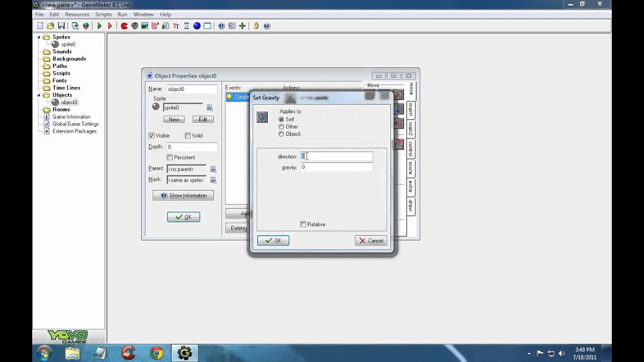Collapse the Objects tree folder
This screenshot has height=362, width=644.
[39, 95]
